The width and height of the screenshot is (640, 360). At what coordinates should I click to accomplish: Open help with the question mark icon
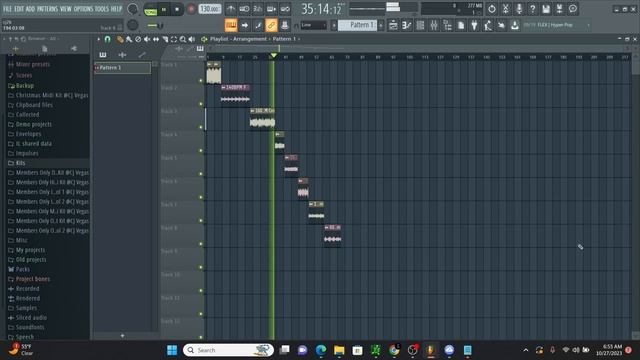532,9
